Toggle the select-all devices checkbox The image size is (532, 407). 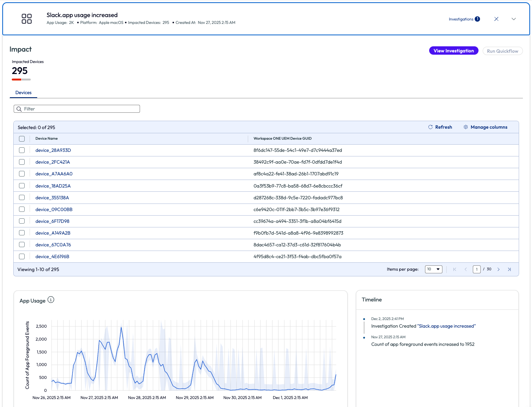(22, 139)
